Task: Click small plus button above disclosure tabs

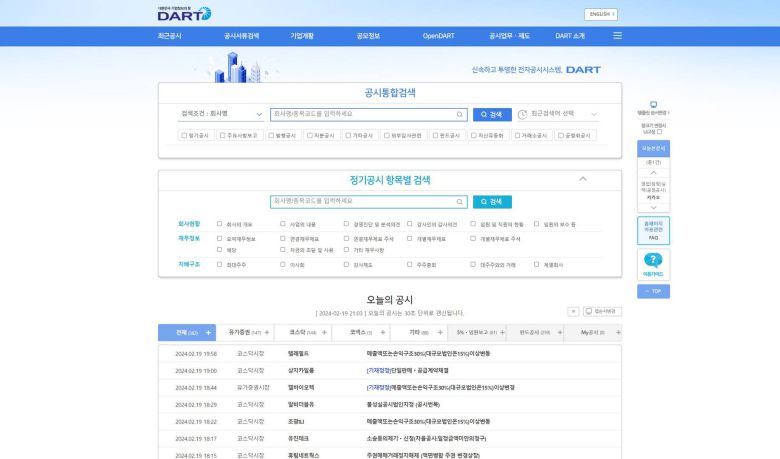Action: coord(573,311)
